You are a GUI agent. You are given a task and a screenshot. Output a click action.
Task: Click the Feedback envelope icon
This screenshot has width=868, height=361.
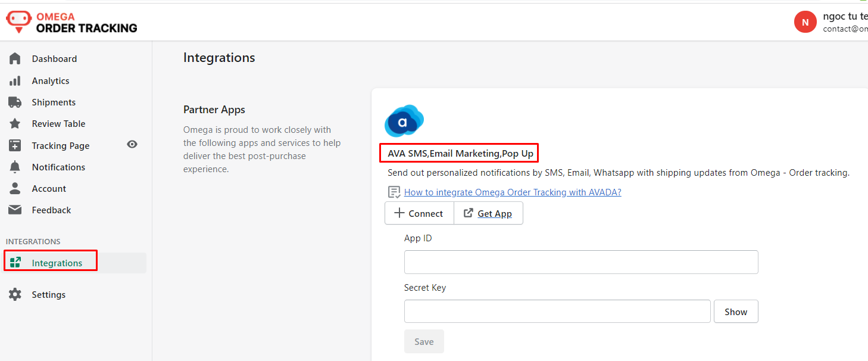[x=15, y=210]
